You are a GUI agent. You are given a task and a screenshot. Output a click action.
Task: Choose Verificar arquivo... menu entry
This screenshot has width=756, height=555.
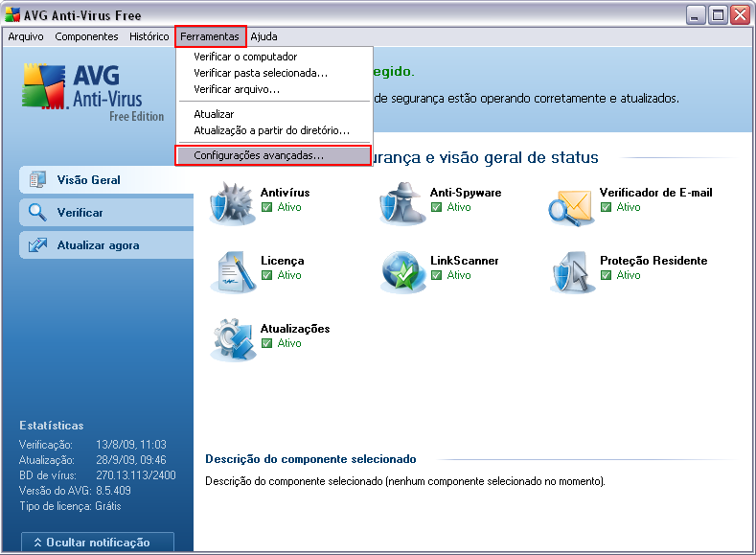(275, 89)
